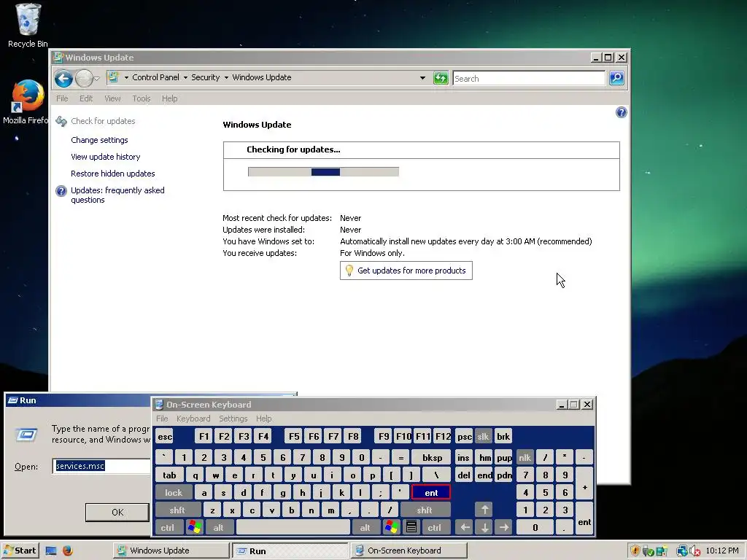Click the Search field in Windows Update
This screenshot has width=747, height=560.
click(529, 79)
